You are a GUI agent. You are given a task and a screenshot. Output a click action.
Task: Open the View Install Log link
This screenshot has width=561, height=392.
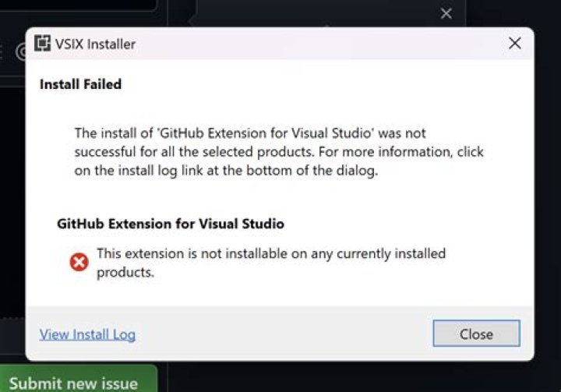pyautogui.click(x=87, y=334)
